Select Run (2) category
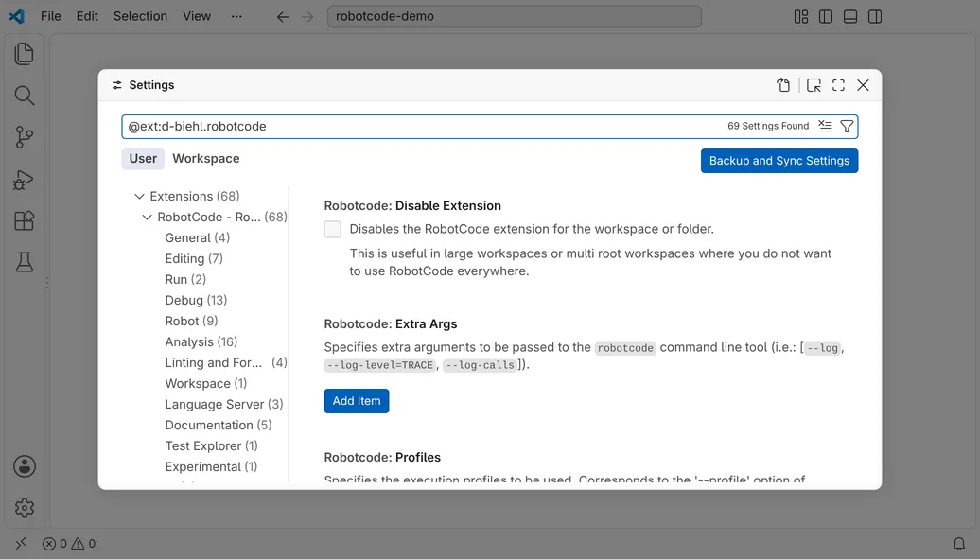Screen dimensions: 980x559 [185, 280]
